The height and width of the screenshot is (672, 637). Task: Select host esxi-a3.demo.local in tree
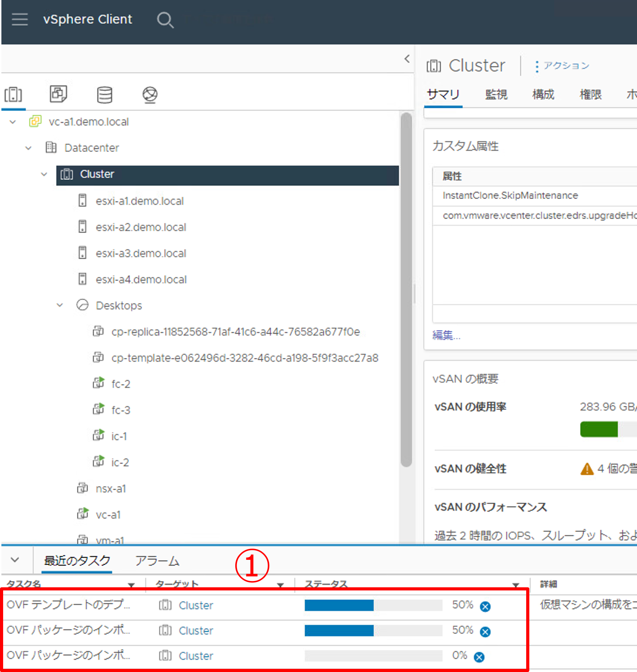tap(141, 253)
